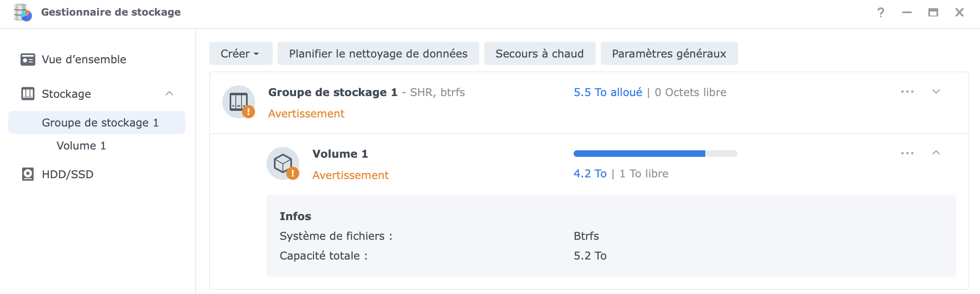Open the help question mark icon
The width and height of the screenshot is (980, 294).
880,12
